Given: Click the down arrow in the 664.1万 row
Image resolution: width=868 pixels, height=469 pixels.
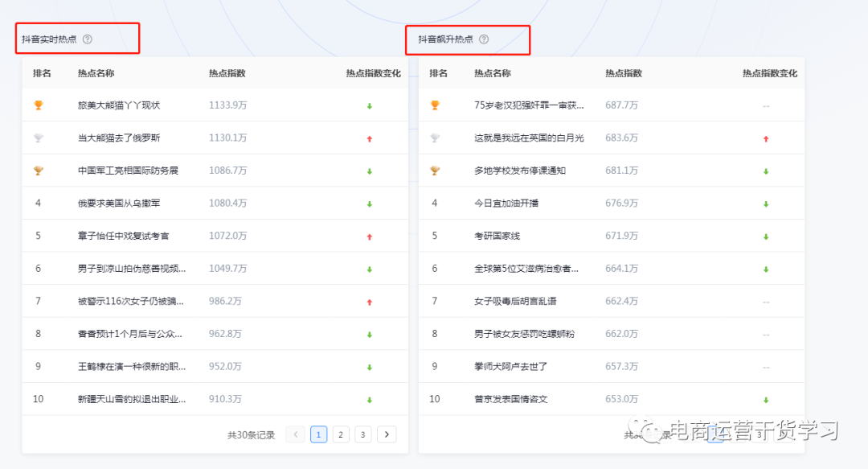Looking at the screenshot, I should click(766, 269).
